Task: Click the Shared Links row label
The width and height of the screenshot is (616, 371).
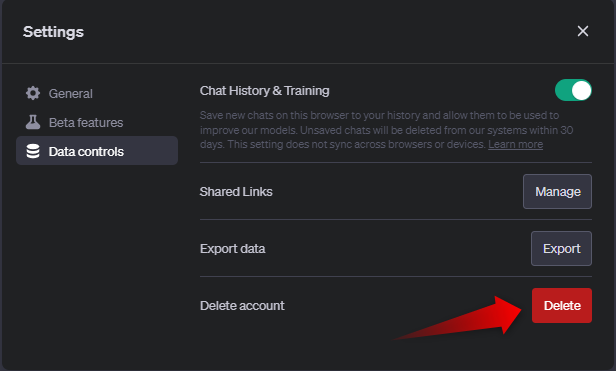Action: [236, 191]
